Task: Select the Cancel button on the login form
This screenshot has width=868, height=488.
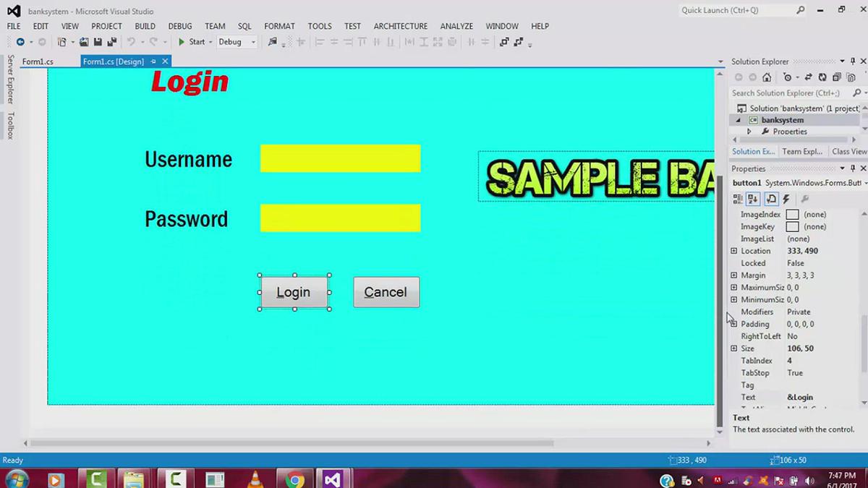Action: click(386, 292)
